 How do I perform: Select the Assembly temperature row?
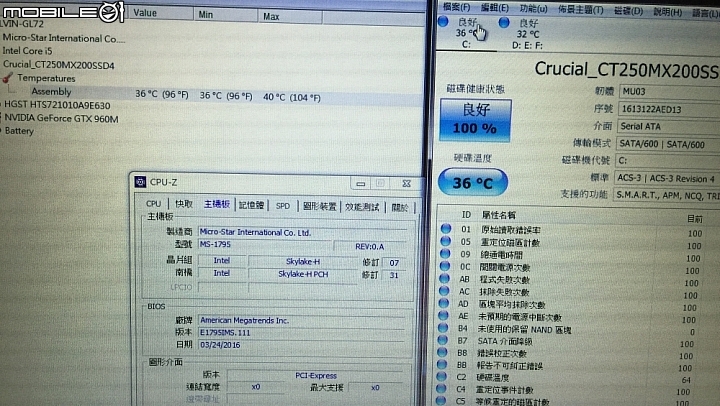[x=211, y=94]
